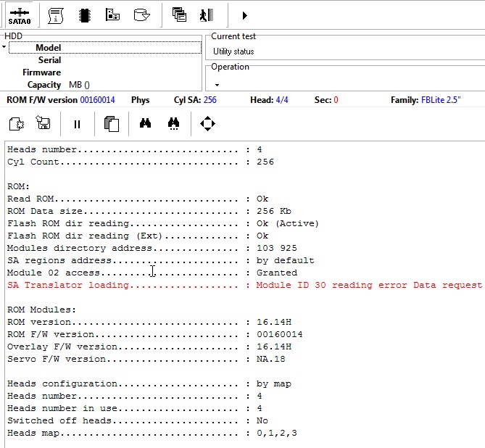
Task: Click the Module 02 access Granted line
Action: point(152,273)
